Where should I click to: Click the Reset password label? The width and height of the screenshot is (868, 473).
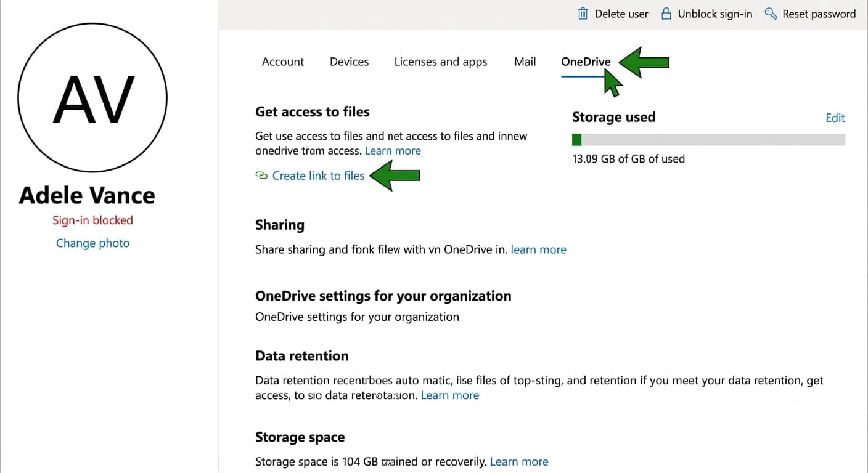click(x=819, y=14)
